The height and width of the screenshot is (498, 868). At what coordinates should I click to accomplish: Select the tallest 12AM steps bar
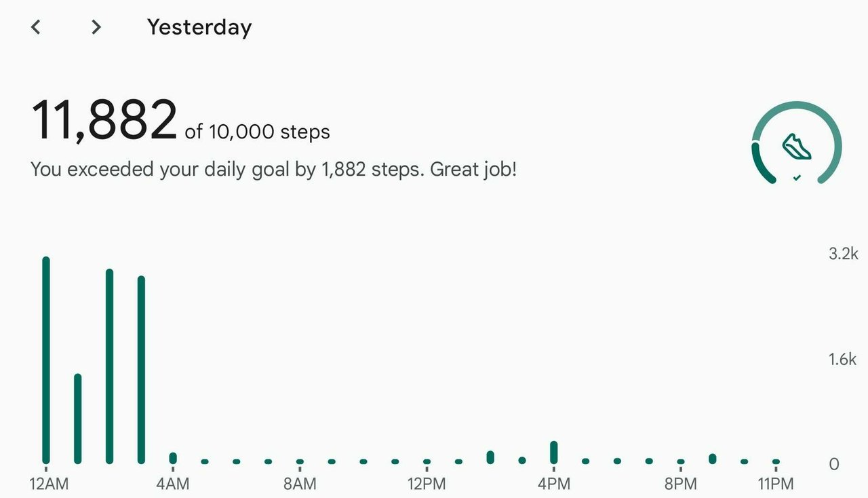(46, 360)
